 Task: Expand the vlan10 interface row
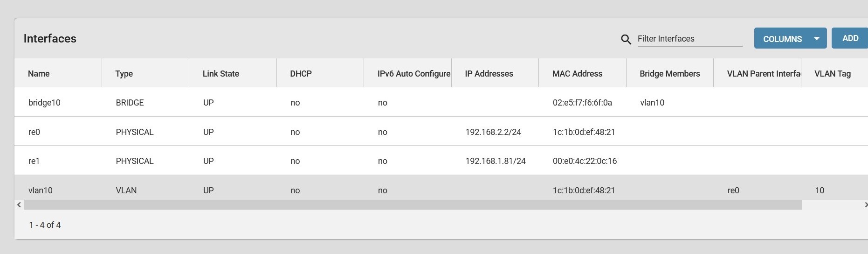441,188
